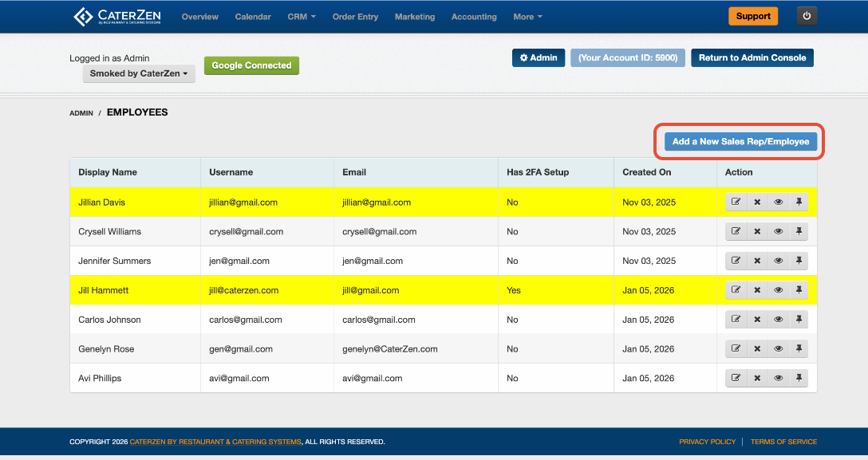This screenshot has height=460, width=868.
Task: Expand the More dropdown menu
Action: pos(527,17)
